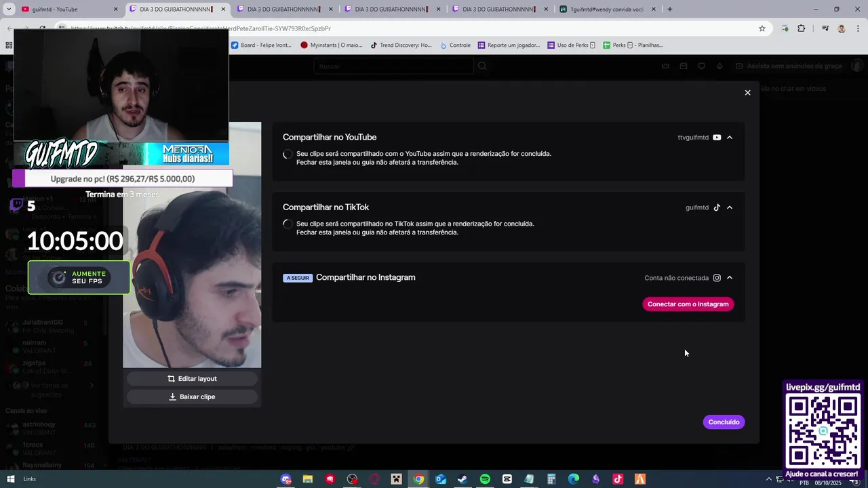
Task: Open CapCut from the taskbar
Action: point(507,479)
